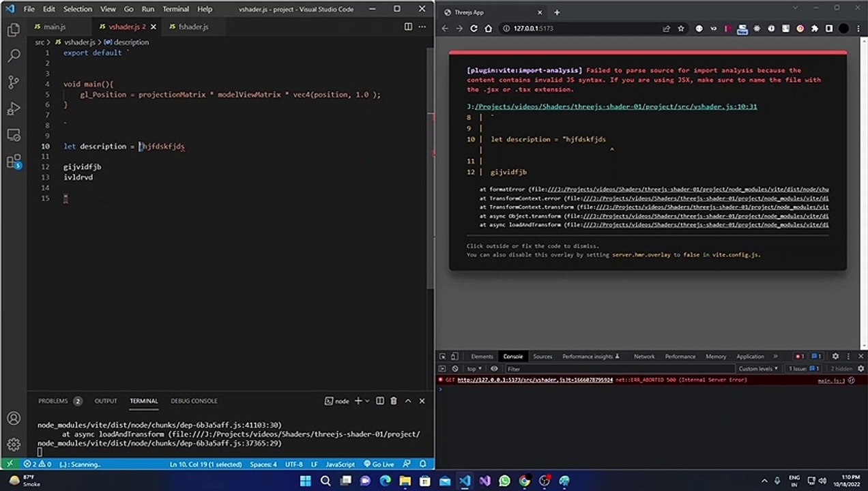This screenshot has height=491, width=868.
Task: Open the Run and Debug view
Action: 13,109
